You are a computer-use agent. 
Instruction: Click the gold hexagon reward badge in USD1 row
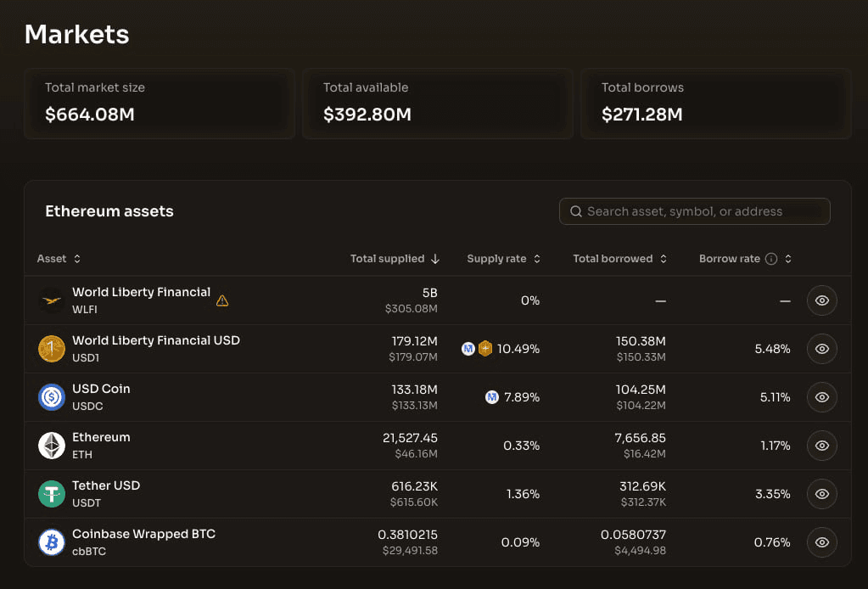click(485, 349)
